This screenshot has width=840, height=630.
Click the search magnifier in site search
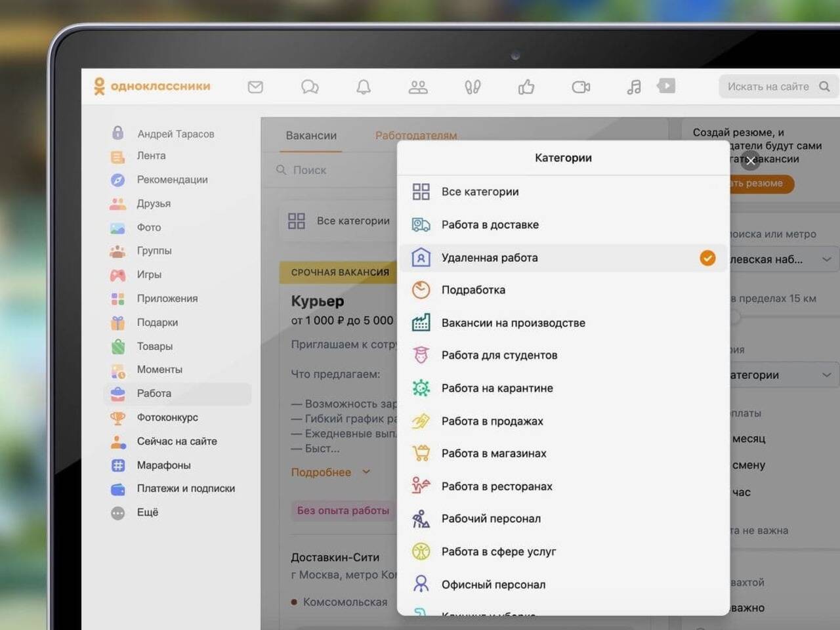pos(824,86)
